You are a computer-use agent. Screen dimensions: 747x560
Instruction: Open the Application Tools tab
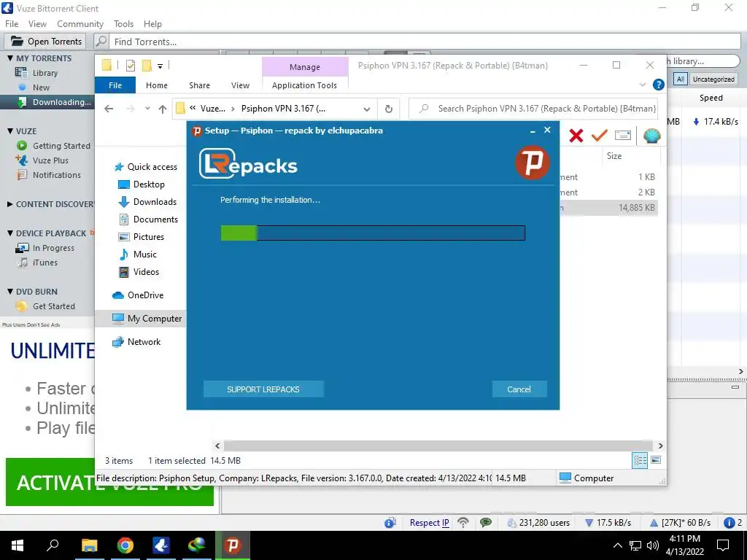click(304, 85)
